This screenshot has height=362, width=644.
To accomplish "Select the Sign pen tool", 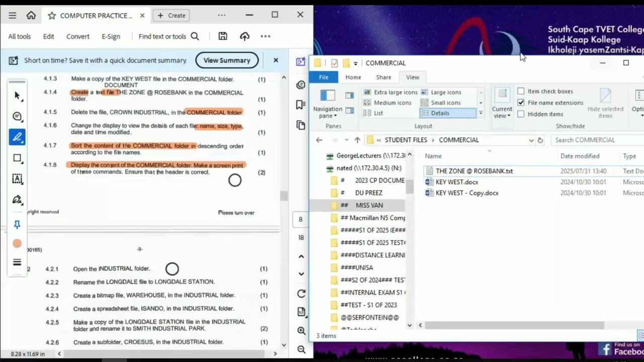I will tap(18, 200).
